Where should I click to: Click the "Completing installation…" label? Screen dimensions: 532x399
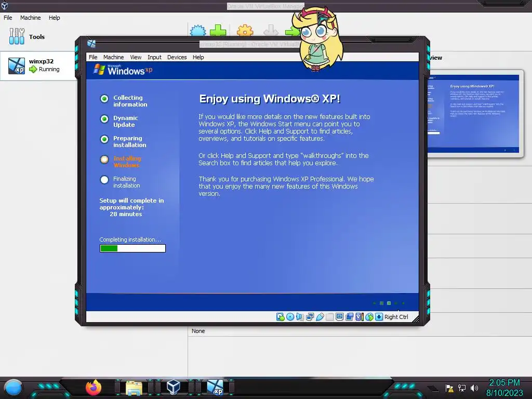coord(130,240)
